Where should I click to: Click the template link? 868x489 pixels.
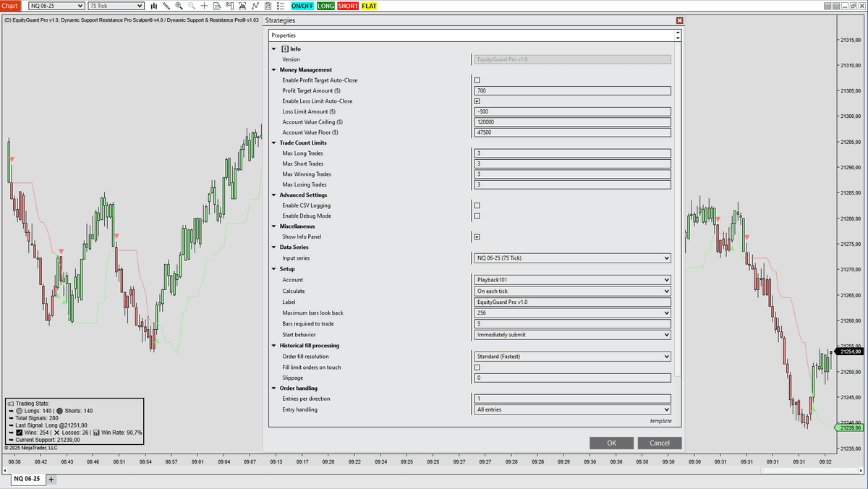[660, 421]
